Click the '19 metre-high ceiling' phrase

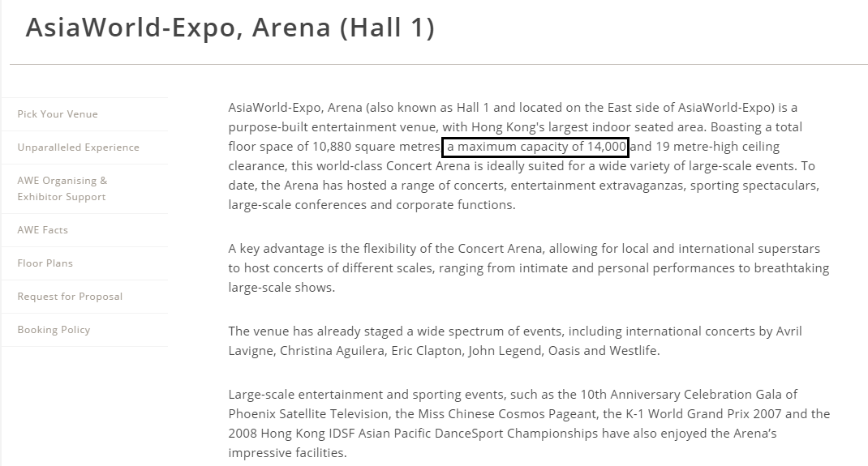tap(706, 147)
